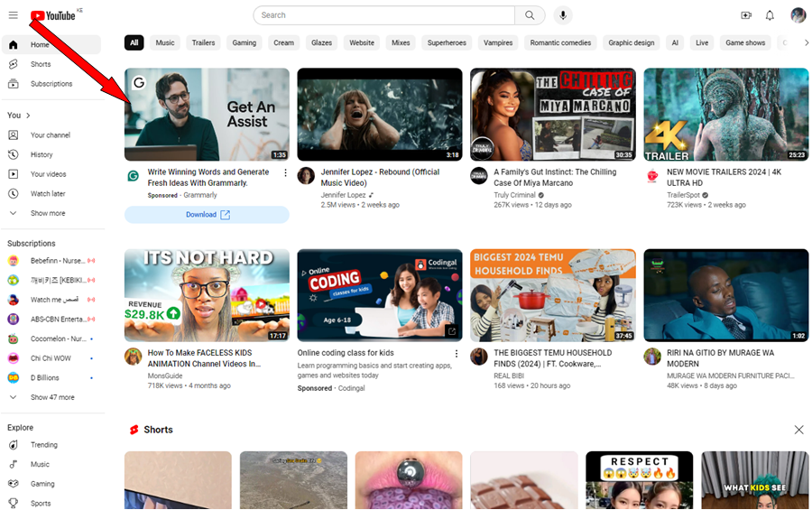Open Your channel in sidebar

[x=51, y=135]
